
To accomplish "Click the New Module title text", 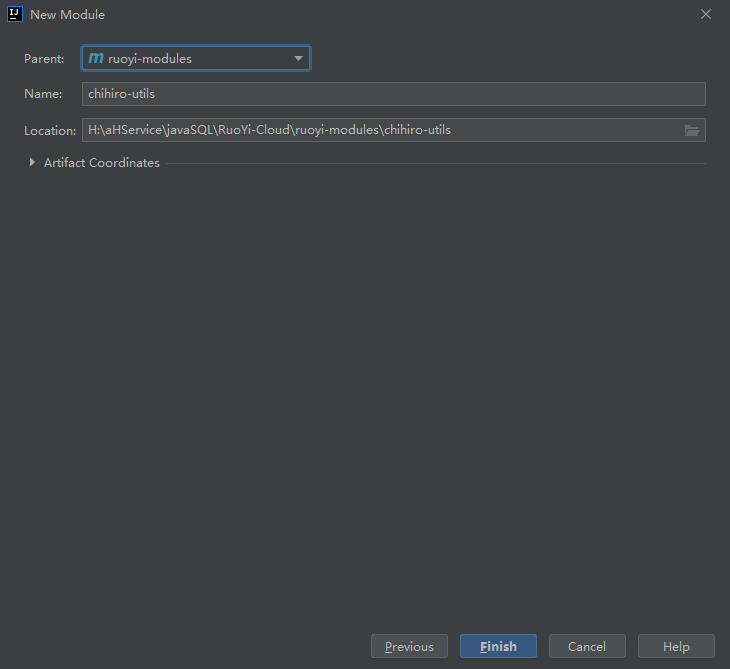I will (x=68, y=15).
